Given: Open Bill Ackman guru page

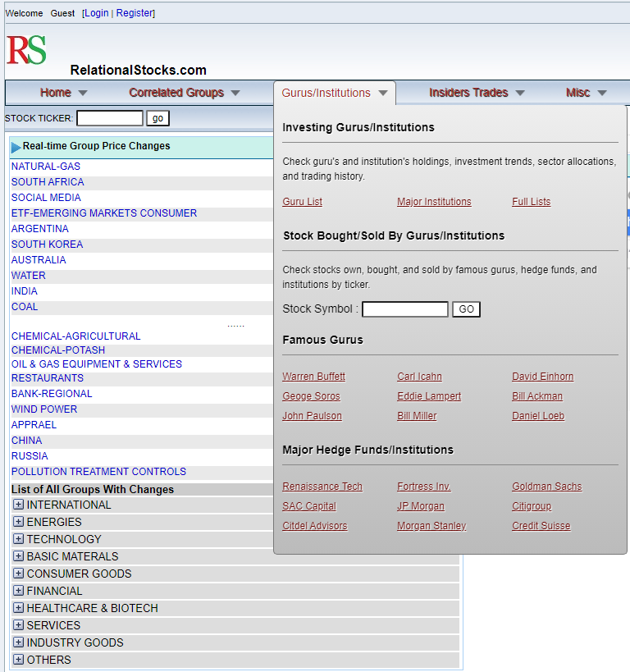Looking at the screenshot, I should (x=537, y=396).
